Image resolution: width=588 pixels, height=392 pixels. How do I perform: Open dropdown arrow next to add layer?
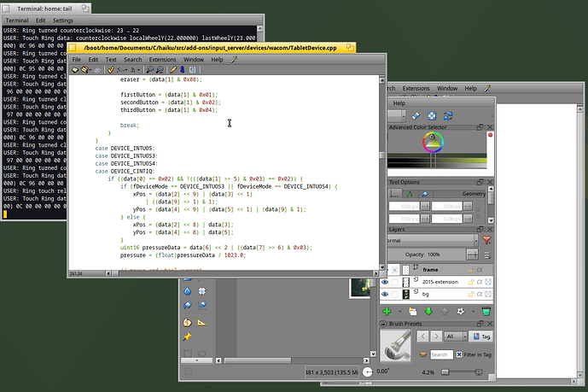[x=399, y=312]
